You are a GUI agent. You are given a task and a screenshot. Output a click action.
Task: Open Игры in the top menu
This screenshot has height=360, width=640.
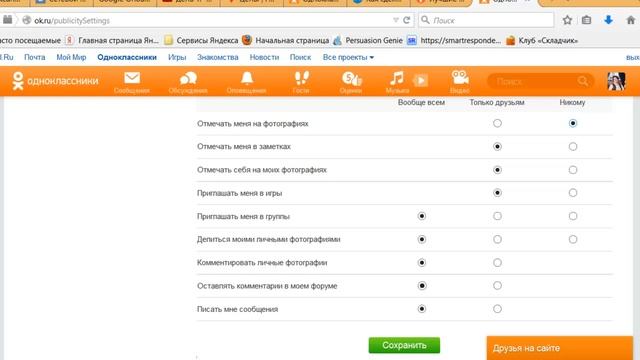pos(177,58)
